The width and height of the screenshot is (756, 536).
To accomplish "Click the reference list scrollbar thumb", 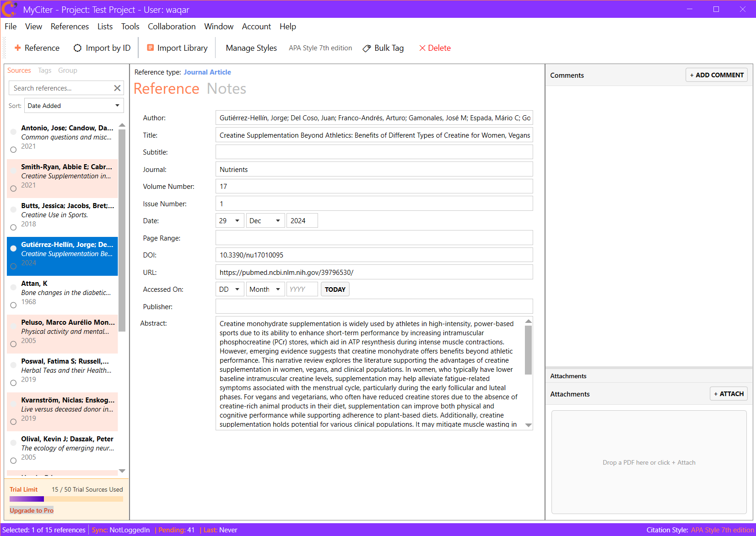I will [x=122, y=230].
